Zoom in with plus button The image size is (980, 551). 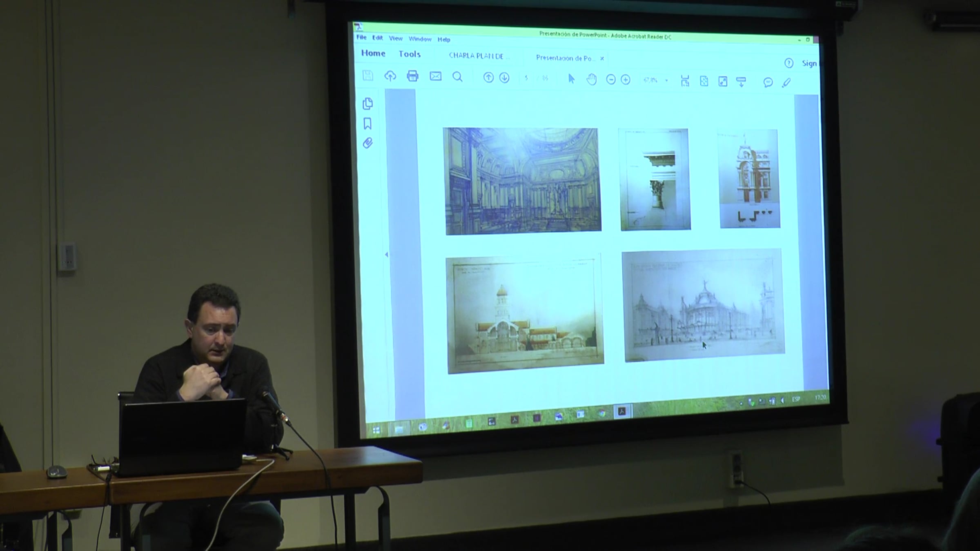tap(626, 80)
